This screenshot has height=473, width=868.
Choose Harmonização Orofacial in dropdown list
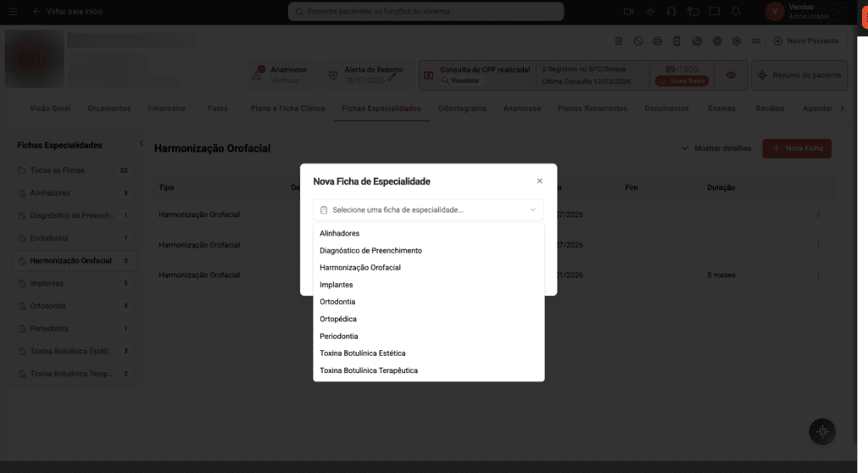[428, 268]
